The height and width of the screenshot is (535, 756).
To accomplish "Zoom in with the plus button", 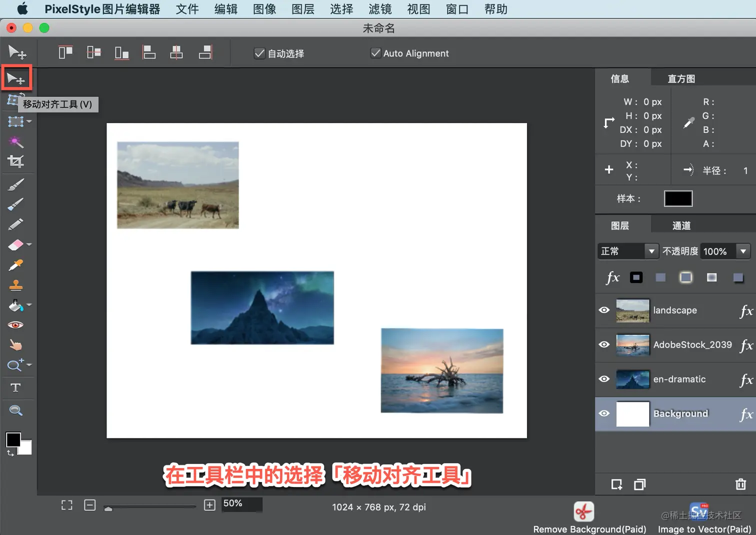I will [210, 505].
